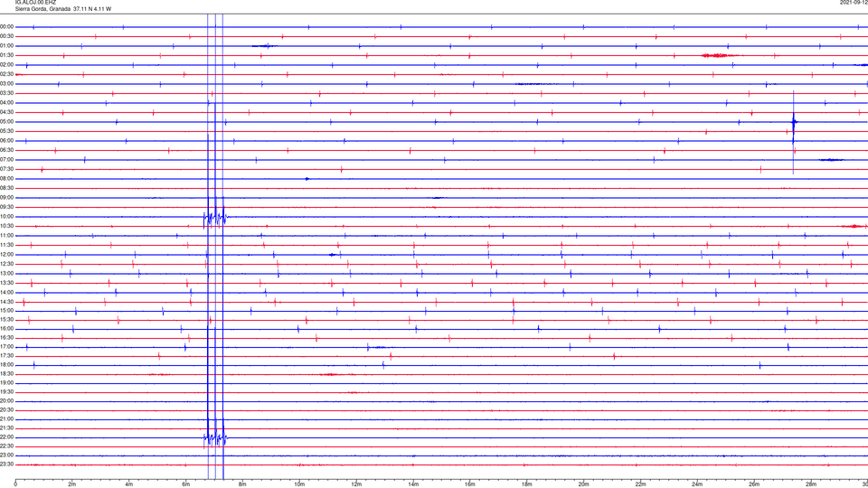Click the station code IG.ALOJ.00.EHZ header
The image size is (868, 488).
(x=35, y=3)
